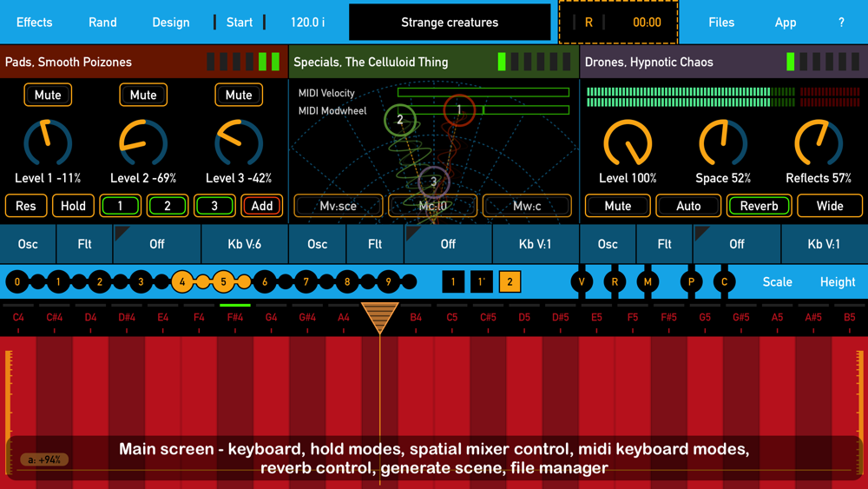
Task: Enable Hold mode in Pads panel
Action: pyautogui.click(x=73, y=206)
